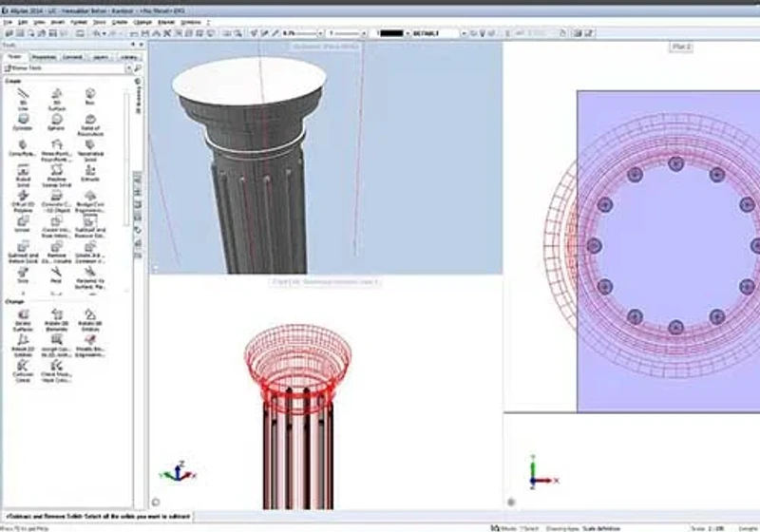Image resolution: width=760 pixels, height=532 pixels.
Task: Select the Modify Bridge Engineering tool
Action: (90, 346)
